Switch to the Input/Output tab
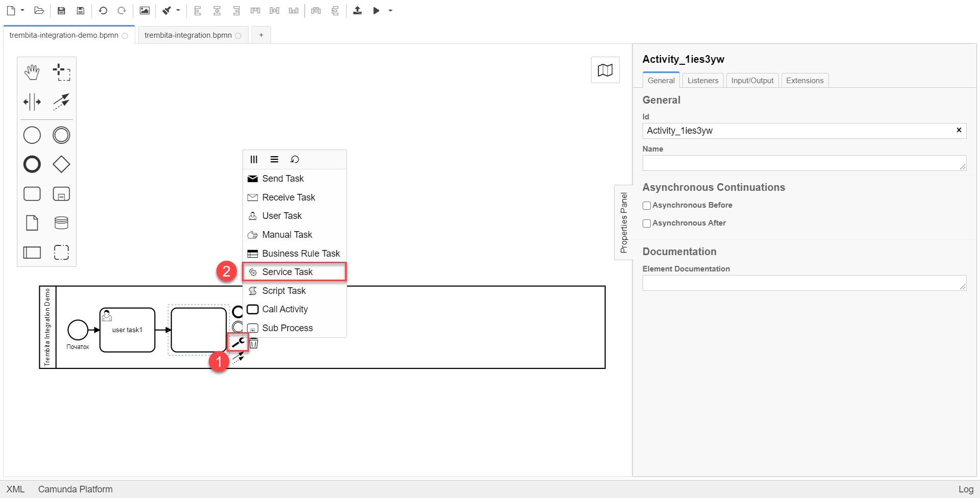980x498 pixels. click(x=752, y=81)
